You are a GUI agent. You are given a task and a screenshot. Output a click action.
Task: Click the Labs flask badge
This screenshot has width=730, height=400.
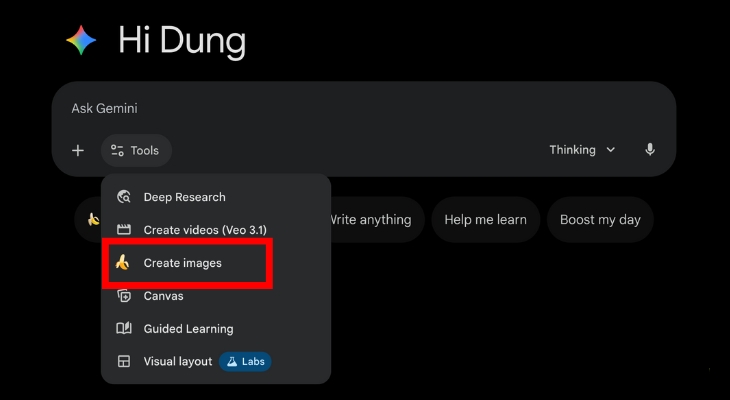pos(245,361)
